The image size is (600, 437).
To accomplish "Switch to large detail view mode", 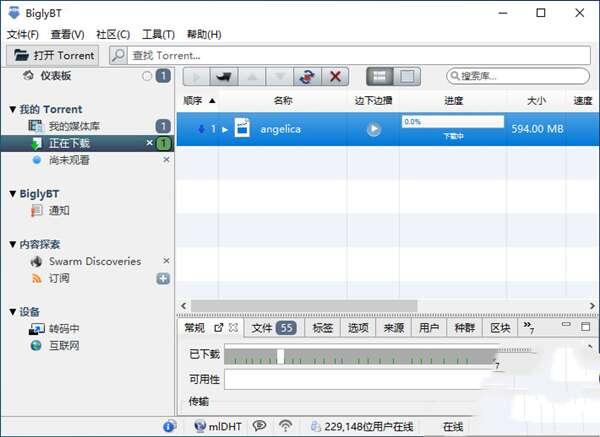I will tap(407, 77).
